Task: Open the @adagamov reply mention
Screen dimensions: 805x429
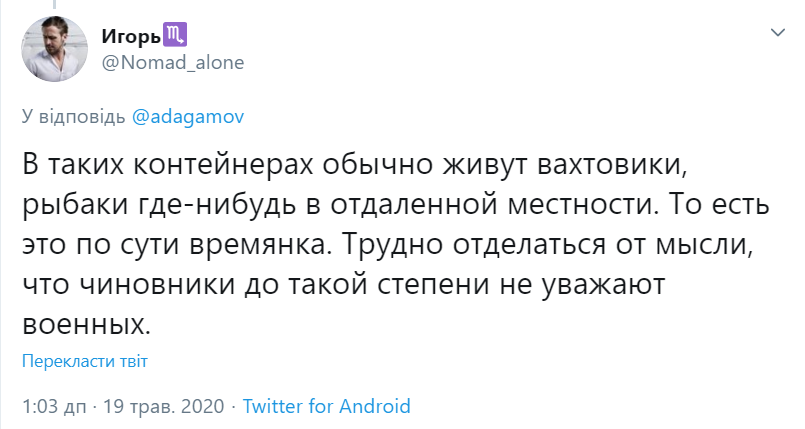Action: (x=188, y=116)
